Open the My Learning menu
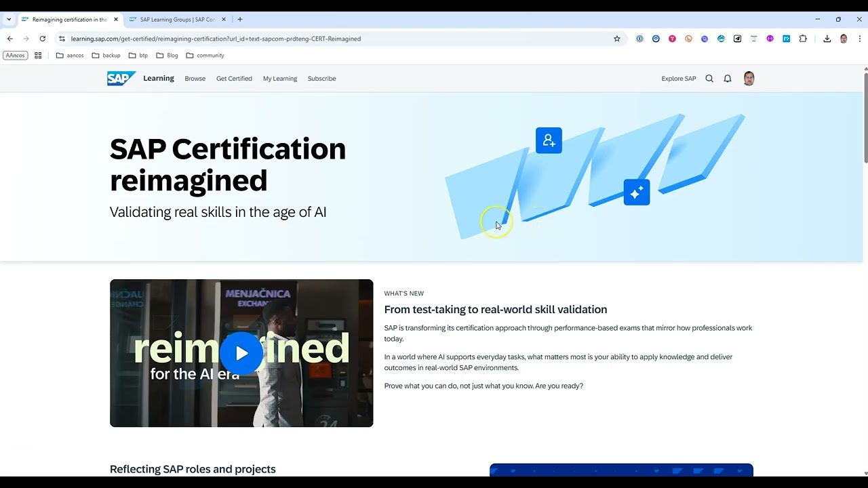The image size is (868, 488). click(280, 79)
